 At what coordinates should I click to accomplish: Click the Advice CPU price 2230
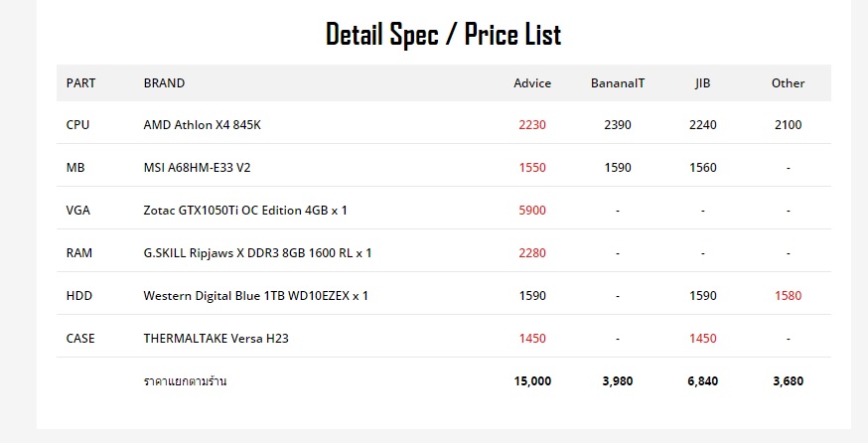point(532,125)
